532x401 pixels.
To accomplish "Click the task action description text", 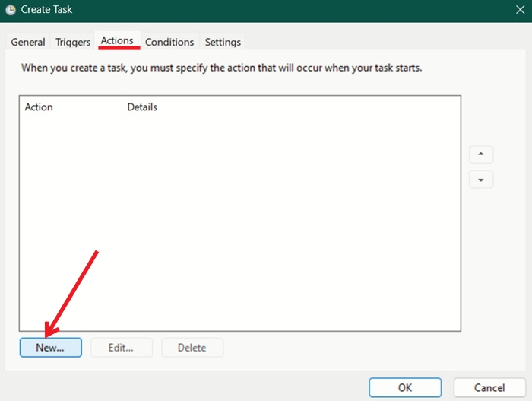I will [x=222, y=68].
